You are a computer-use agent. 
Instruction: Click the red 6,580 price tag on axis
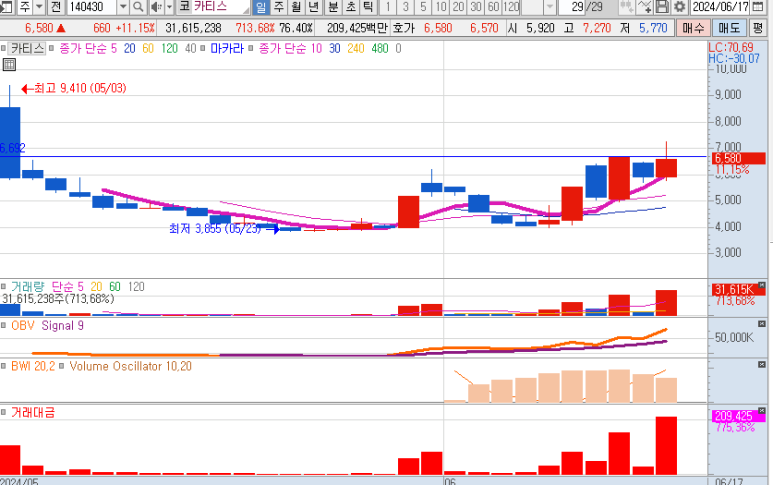739,158
